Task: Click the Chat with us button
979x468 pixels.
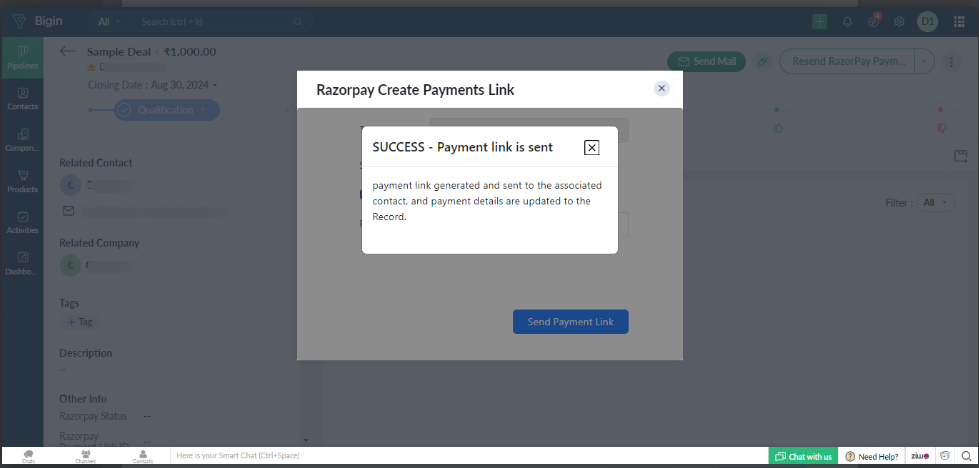Action: pyautogui.click(x=803, y=456)
